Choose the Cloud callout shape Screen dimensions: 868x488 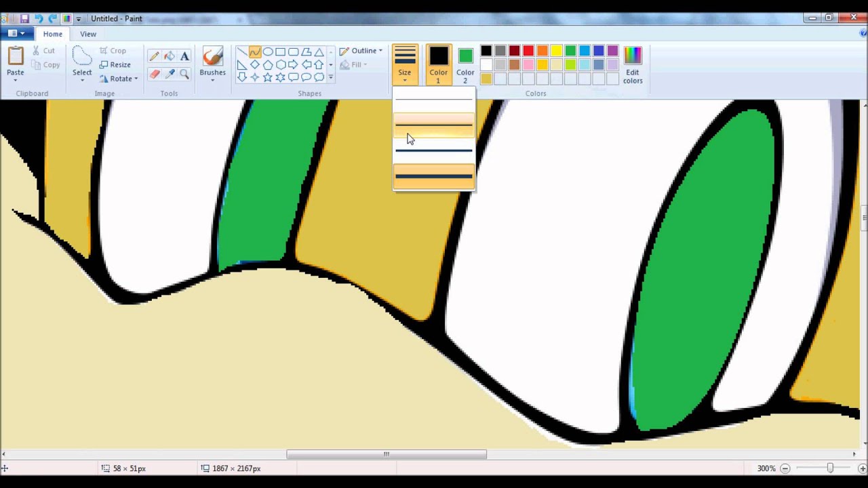[x=319, y=77]
